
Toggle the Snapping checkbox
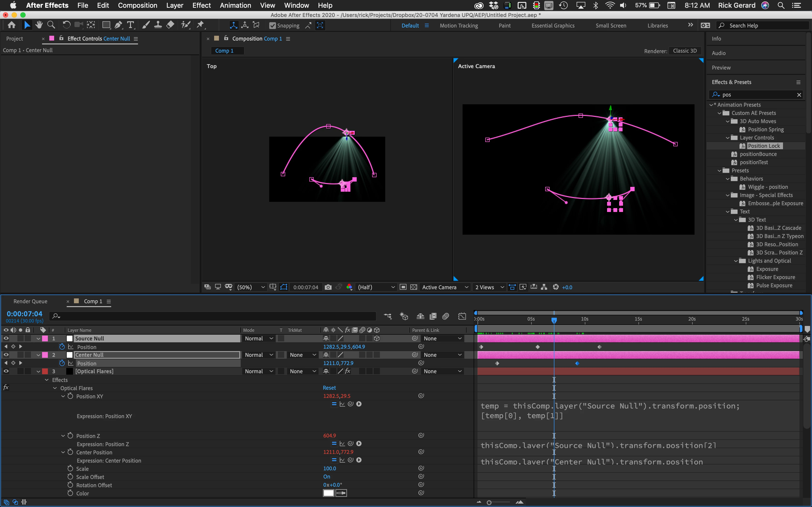tap(272, 26)
